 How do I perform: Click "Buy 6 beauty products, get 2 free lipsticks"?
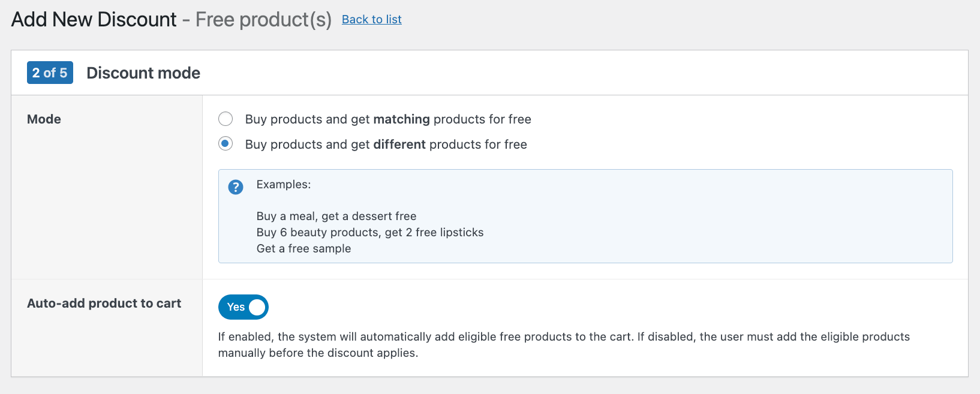pos(370,232)
